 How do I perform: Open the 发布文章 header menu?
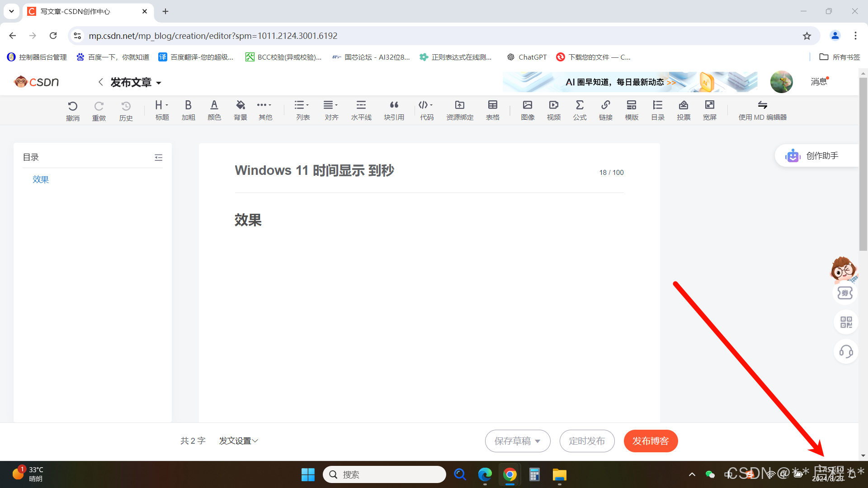click(x=136, y=82)
